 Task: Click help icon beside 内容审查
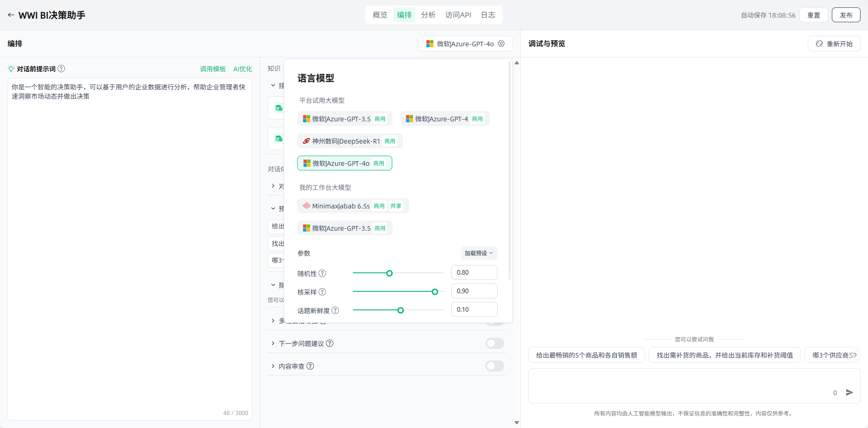[x=310, y=366]
